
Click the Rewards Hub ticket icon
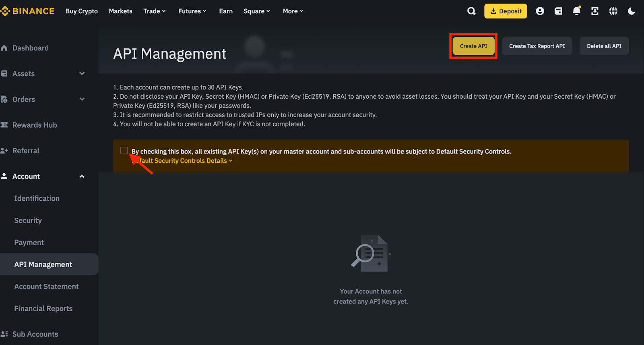tap(4, 125)
